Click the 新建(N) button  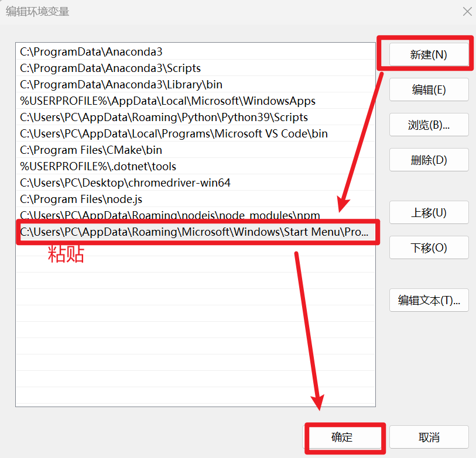[x=429, y=54]
